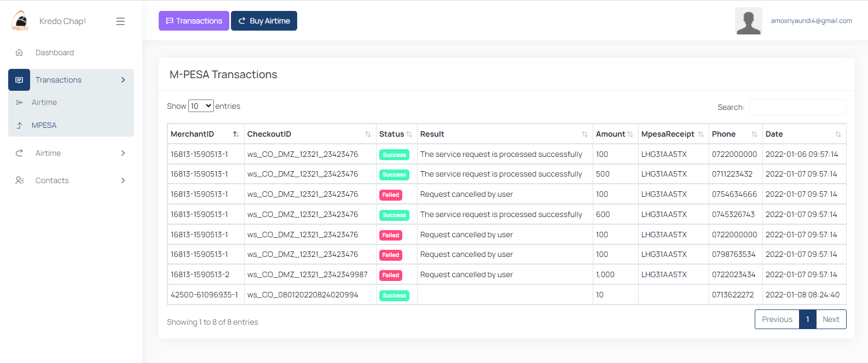Sort table by MpesaReceipt column arrows

click(701, 134)
